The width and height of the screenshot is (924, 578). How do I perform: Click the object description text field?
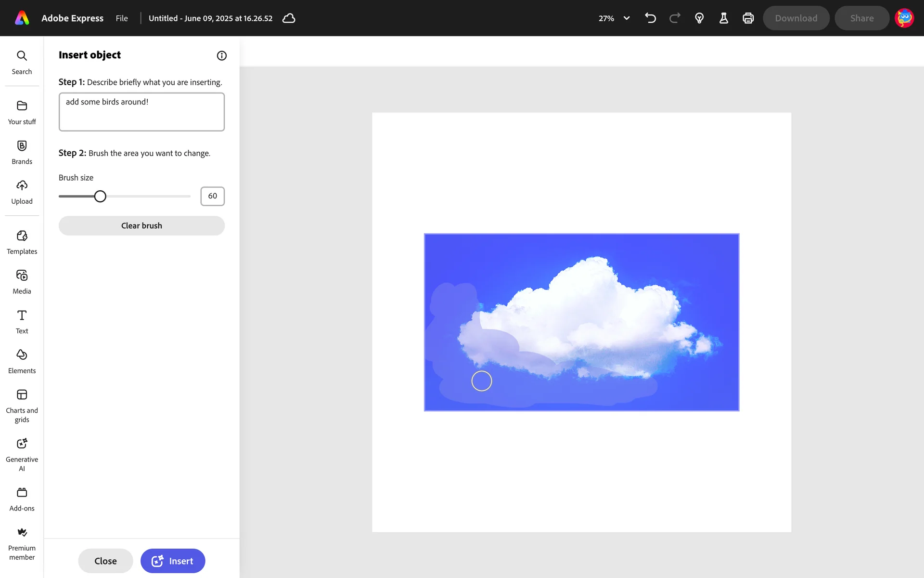point(141,112)
